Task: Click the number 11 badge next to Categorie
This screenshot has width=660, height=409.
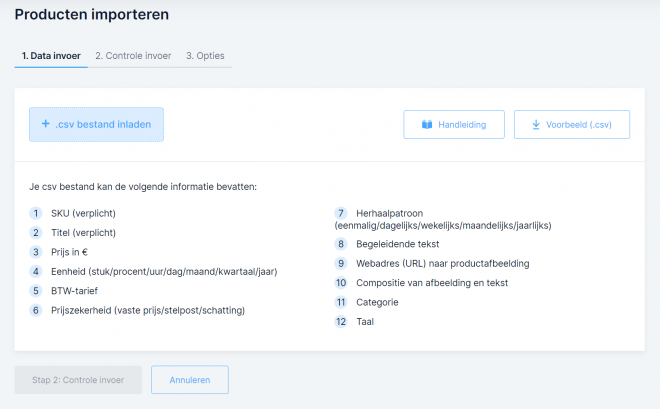Action: [341, 302]
